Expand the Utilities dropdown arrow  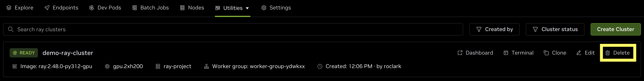click(x=247, y=8)
